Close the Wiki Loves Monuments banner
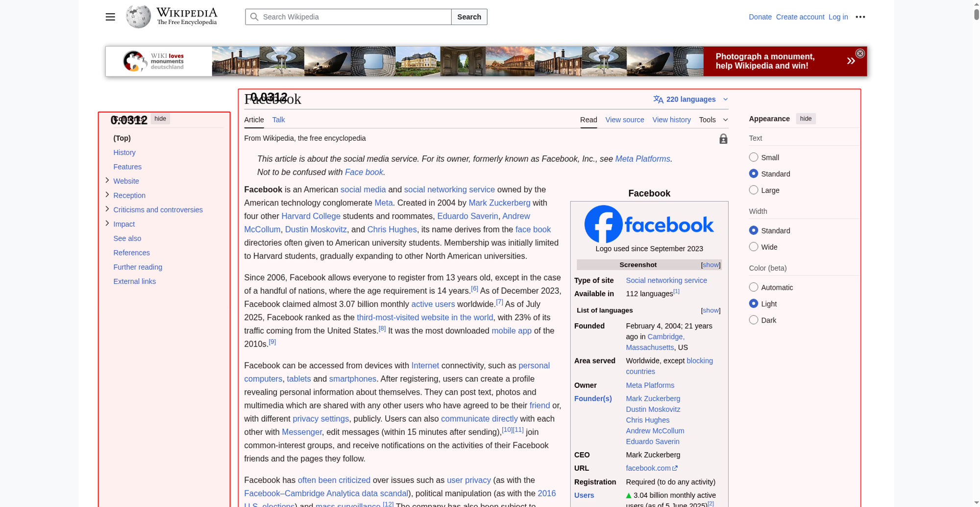The height and width of the screenshot is (507, 980). click(x=860, y=53)
